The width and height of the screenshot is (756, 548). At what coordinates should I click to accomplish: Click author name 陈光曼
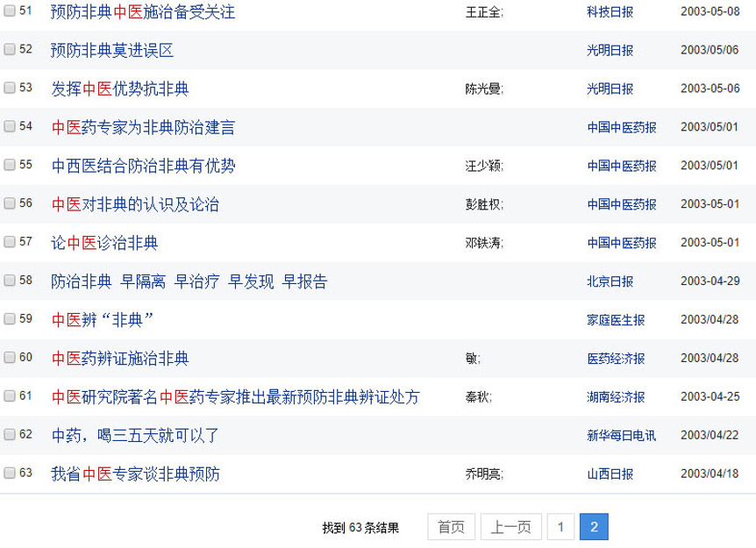coord(482,89)
